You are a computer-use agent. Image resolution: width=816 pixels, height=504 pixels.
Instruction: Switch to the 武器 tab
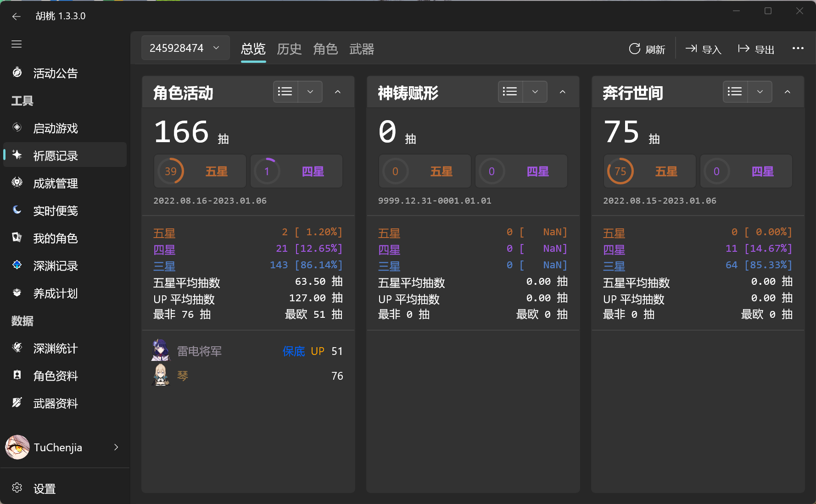tap(362, 49)
